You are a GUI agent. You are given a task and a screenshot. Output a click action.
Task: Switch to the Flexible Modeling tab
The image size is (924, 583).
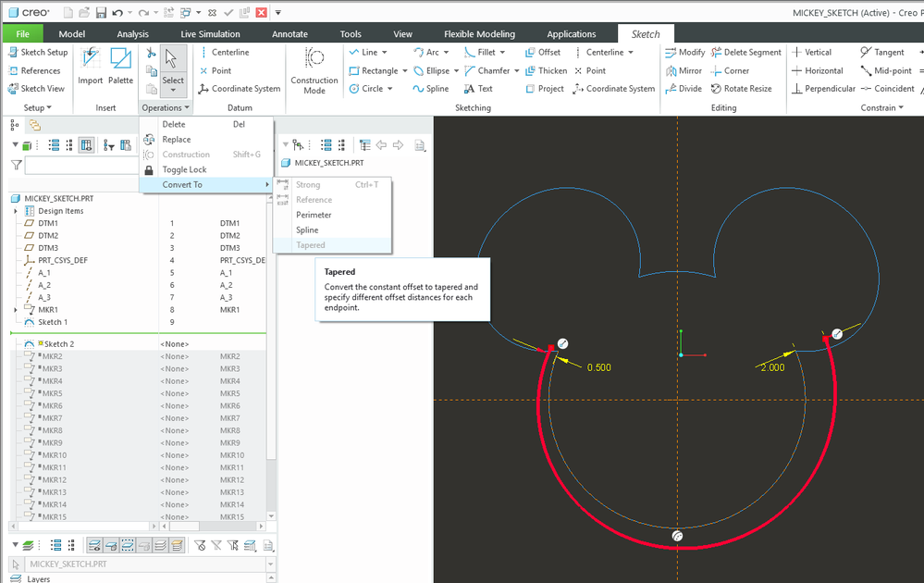click(x=479, y=34)
